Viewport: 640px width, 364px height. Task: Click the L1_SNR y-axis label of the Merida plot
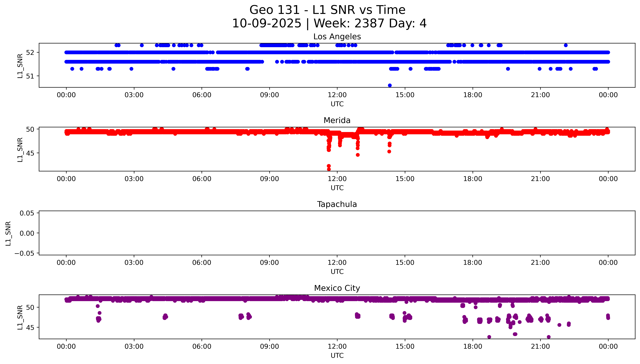click(x=20, y=150)
